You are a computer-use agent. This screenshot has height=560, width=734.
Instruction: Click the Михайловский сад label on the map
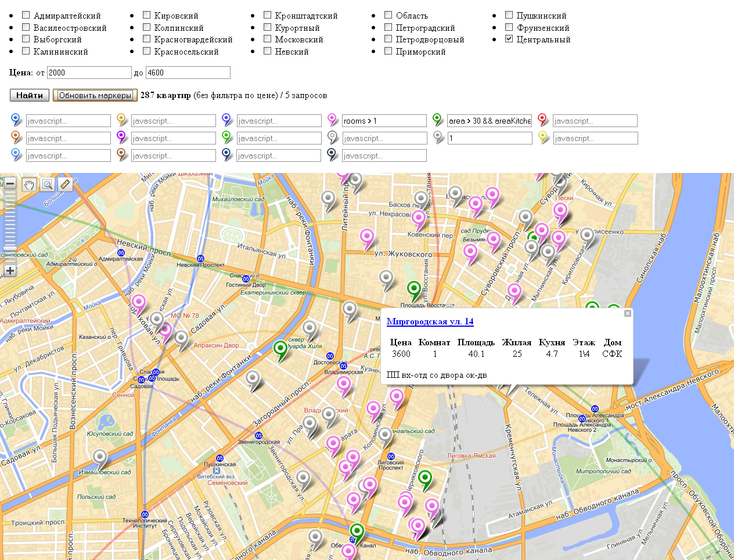tap(238, 199)
